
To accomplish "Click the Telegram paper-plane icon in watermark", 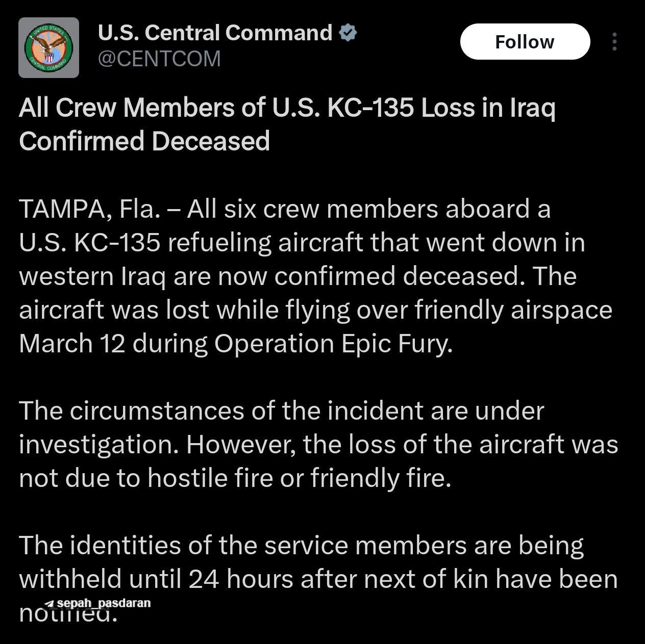I will click(49, 604).
